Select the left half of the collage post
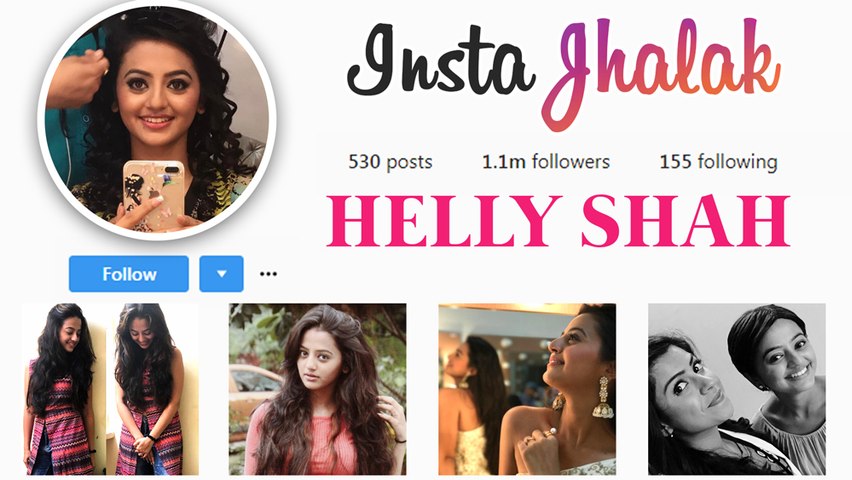 pos(64,389)
